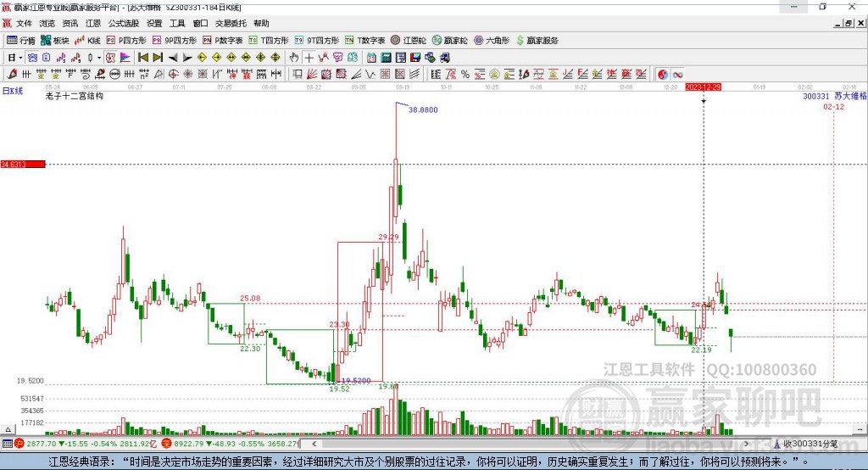
Task: Open the 江恩轮 Gann wheel
Action: click(409, 41)
